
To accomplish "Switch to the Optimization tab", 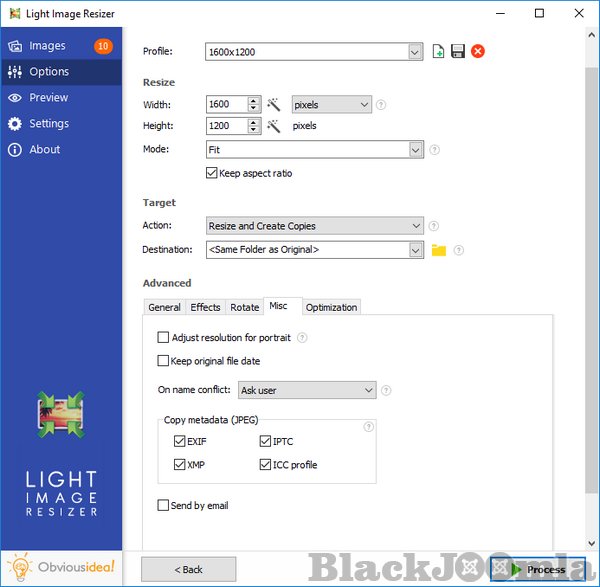I will point(331,307).
